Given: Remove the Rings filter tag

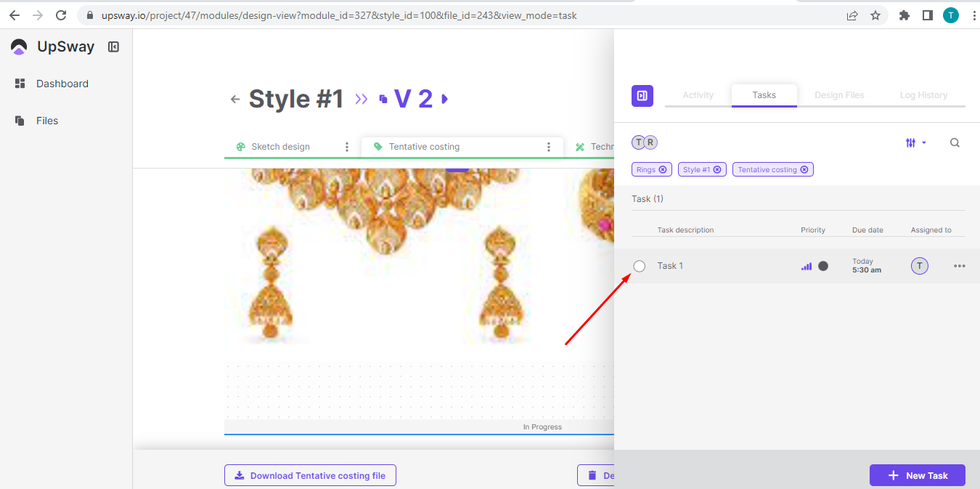Looking at the screenshot, I should tap(662, 170).
